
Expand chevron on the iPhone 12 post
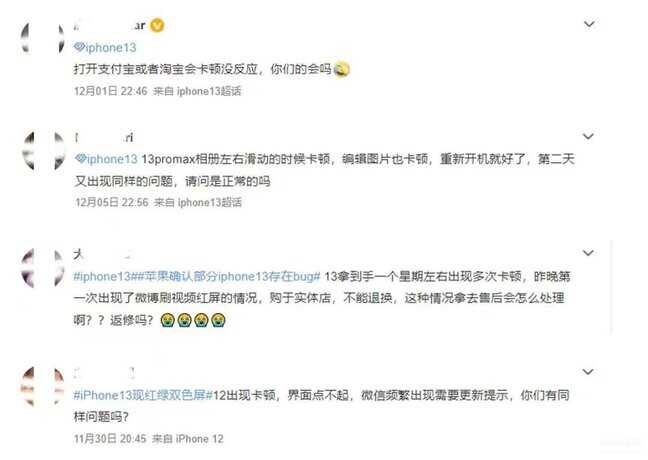click(588, 372)
